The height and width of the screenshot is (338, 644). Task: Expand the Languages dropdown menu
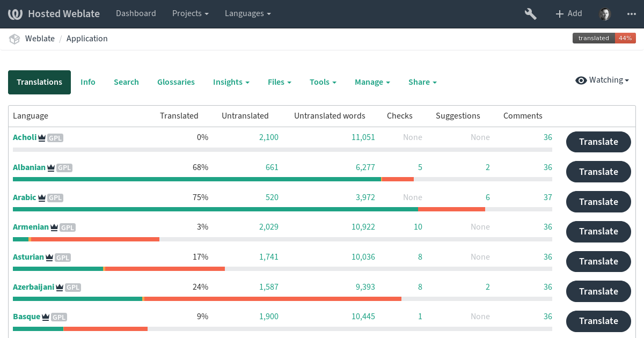coord(247,14)
